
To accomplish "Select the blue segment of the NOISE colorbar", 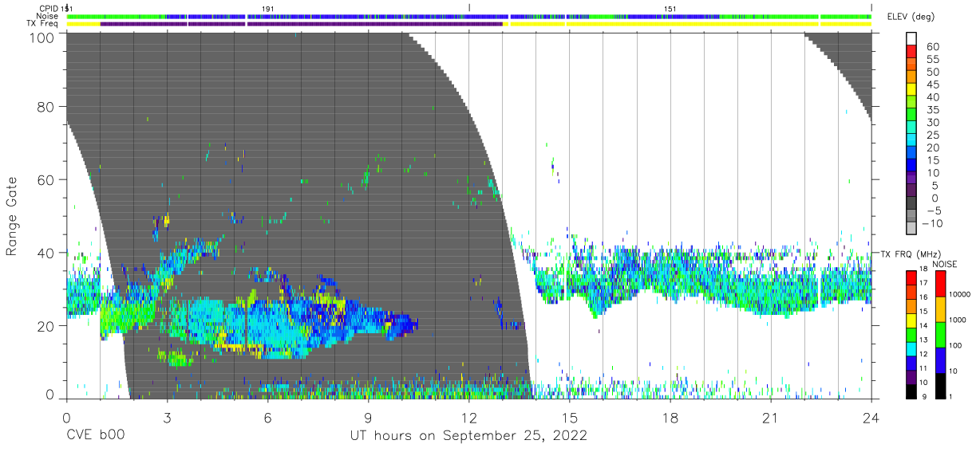I will 940,360.
